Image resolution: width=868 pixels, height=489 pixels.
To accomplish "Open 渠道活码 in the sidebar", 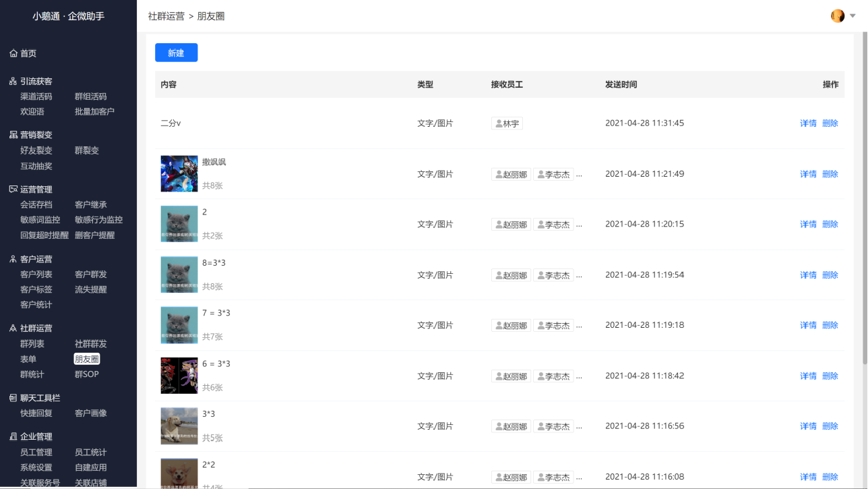I will [36, 96].
